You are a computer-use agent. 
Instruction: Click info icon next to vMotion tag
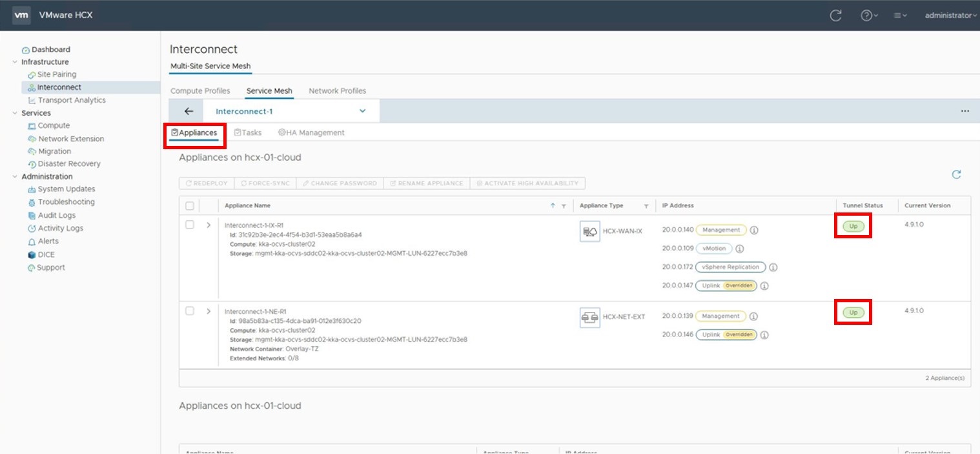point(740,249)
